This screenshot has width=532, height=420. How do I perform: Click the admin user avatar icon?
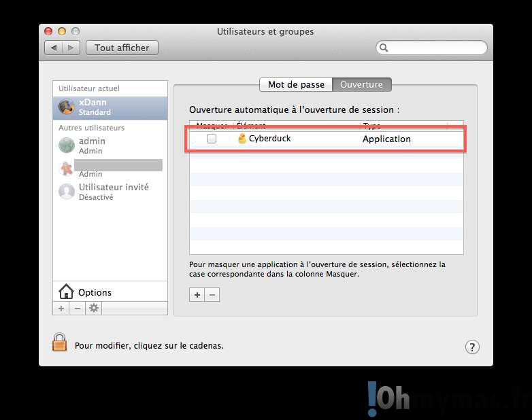(x=67, y=145)
